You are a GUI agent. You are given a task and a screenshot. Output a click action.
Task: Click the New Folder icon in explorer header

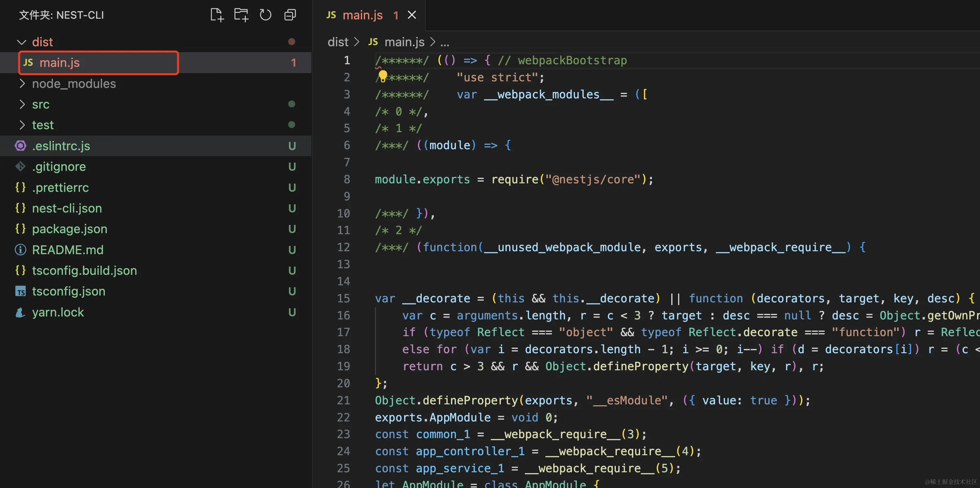(x=241, y=15)
